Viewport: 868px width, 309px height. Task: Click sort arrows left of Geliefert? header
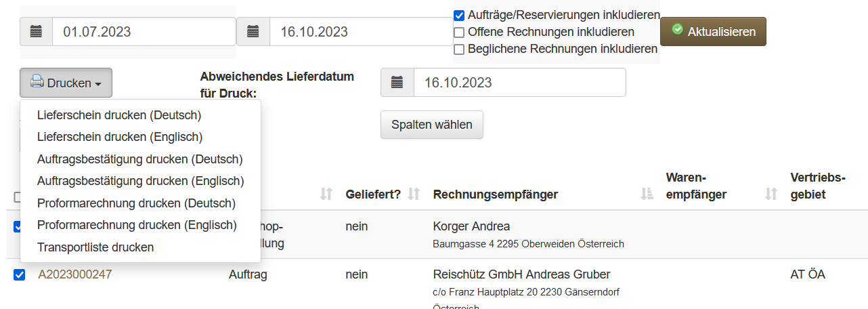pyautogui.click(x=326, y=194)
